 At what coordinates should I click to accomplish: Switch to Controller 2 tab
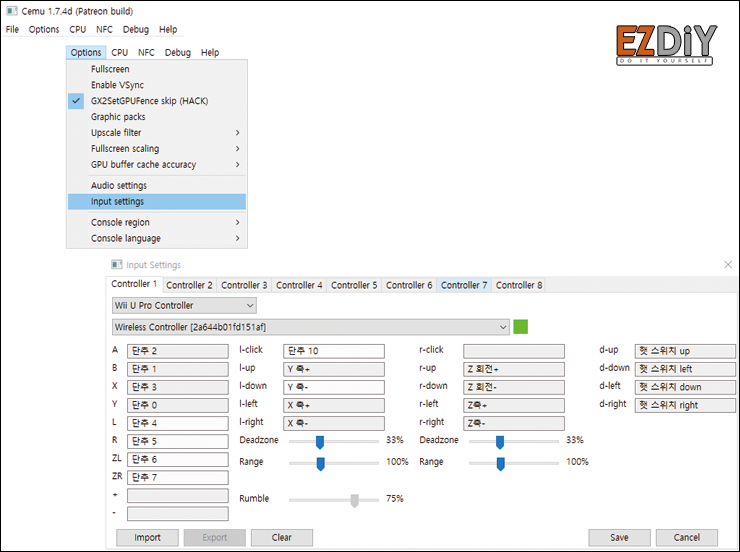coord(189,285)
